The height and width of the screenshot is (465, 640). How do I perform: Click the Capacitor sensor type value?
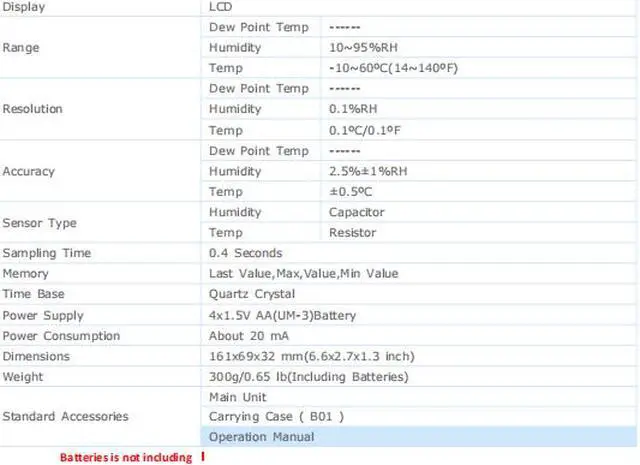pos(356,212)
